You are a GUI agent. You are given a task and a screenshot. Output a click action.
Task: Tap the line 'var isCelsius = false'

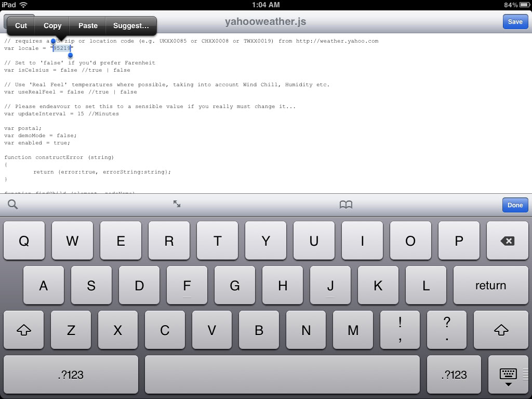67,70
